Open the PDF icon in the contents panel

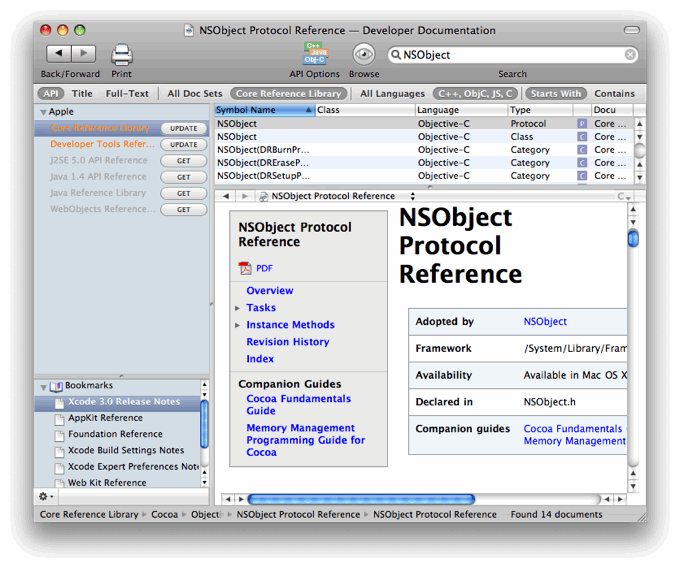245,268
